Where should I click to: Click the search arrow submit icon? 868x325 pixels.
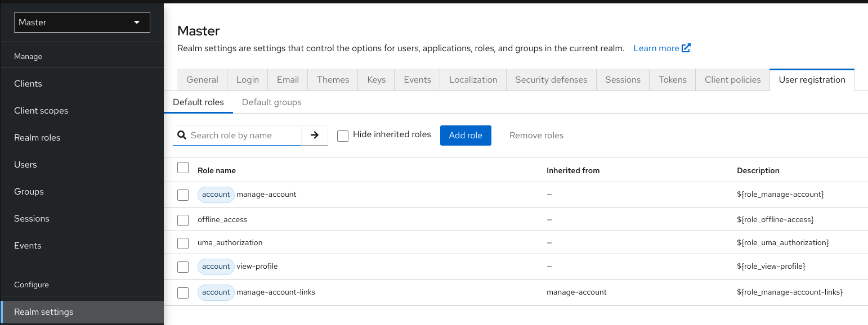pos(315,136)
